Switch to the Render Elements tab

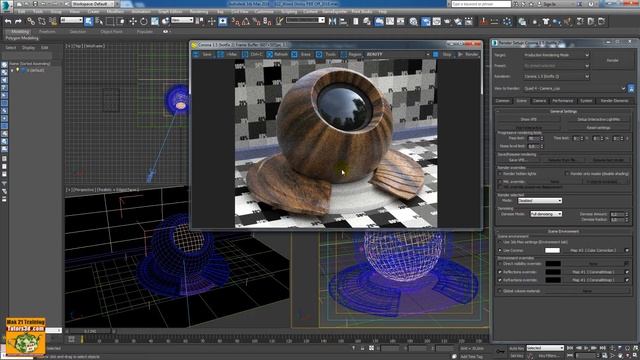(614, 101)
